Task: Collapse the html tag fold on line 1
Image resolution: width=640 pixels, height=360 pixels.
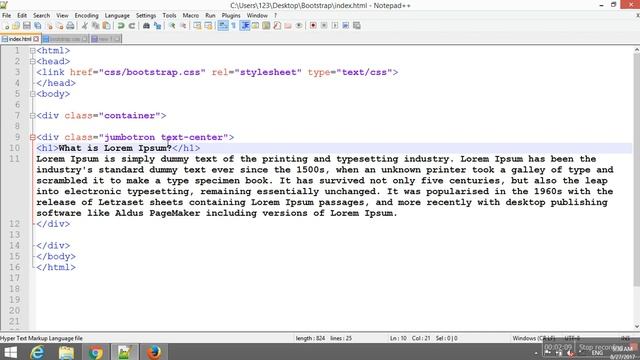Action: 32,51
